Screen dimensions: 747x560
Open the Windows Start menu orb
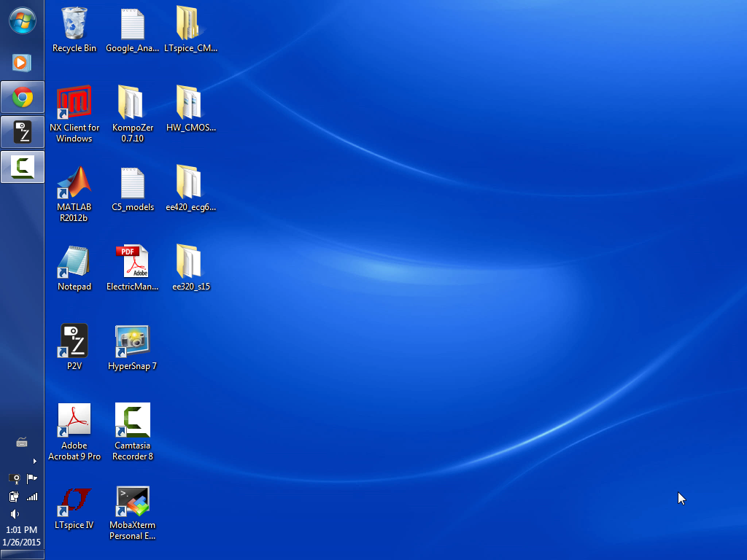[x=22, y=20]
